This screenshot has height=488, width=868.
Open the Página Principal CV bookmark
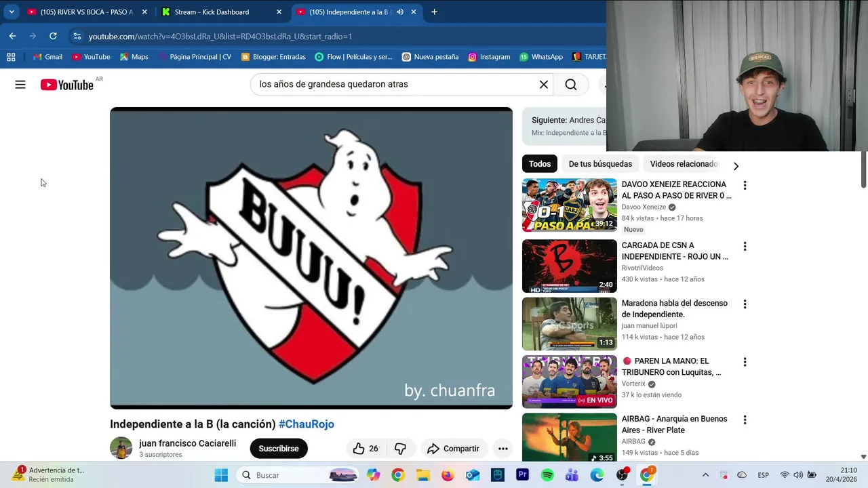[x=195, y=57]
